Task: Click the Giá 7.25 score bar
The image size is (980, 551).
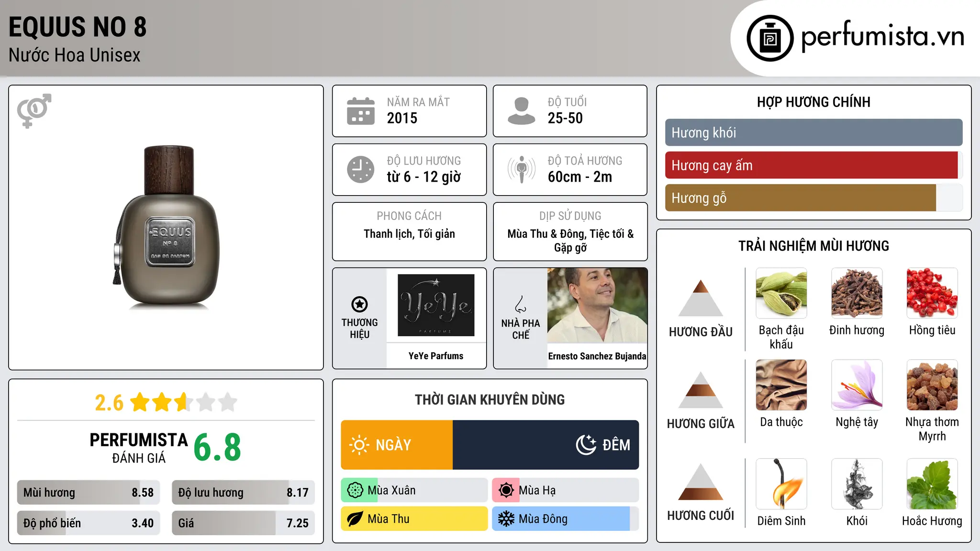Action: 244,523
